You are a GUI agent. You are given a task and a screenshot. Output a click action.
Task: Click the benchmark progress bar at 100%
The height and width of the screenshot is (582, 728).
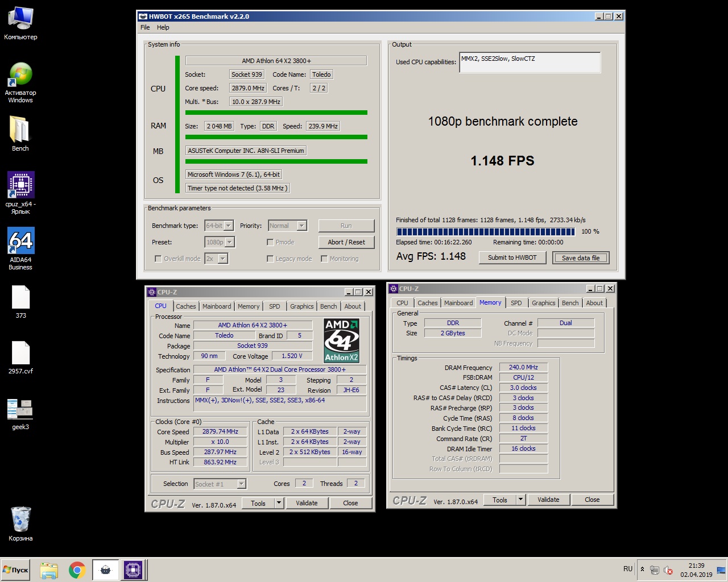[486, 231]
